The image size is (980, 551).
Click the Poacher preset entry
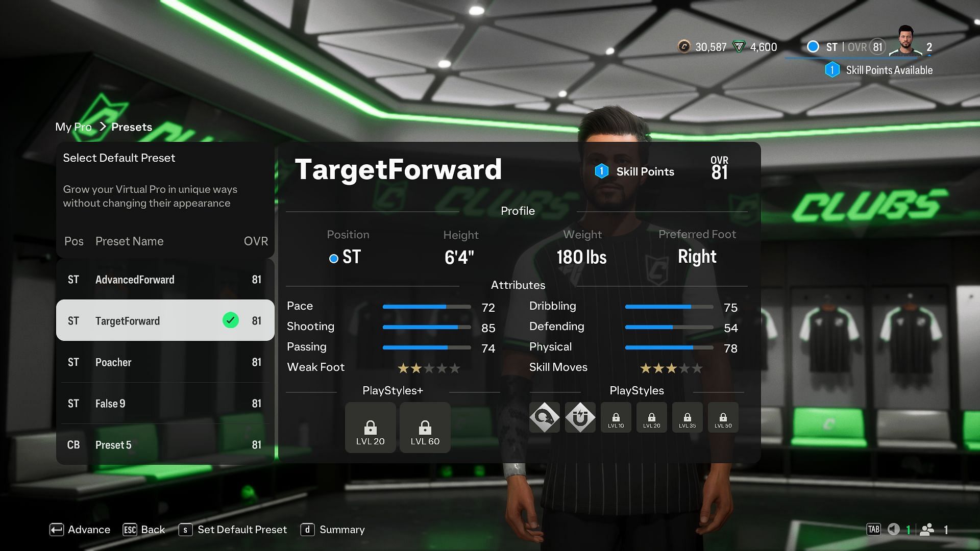point(165,362)
